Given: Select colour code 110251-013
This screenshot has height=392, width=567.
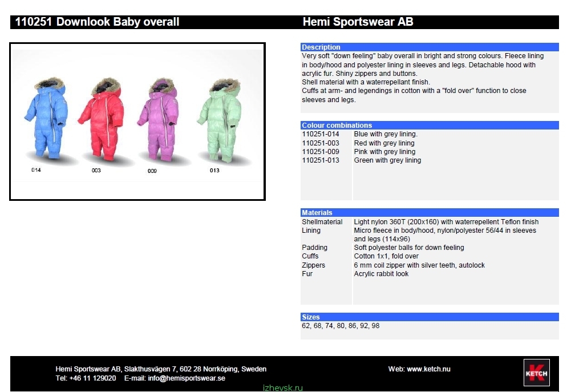Looking at the screenshot, I should (x=321, y=160).
